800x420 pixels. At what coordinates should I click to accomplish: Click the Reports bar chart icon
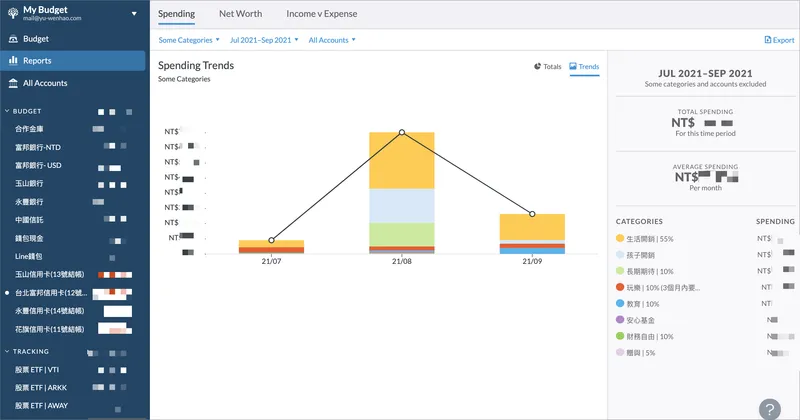[13, 61]
